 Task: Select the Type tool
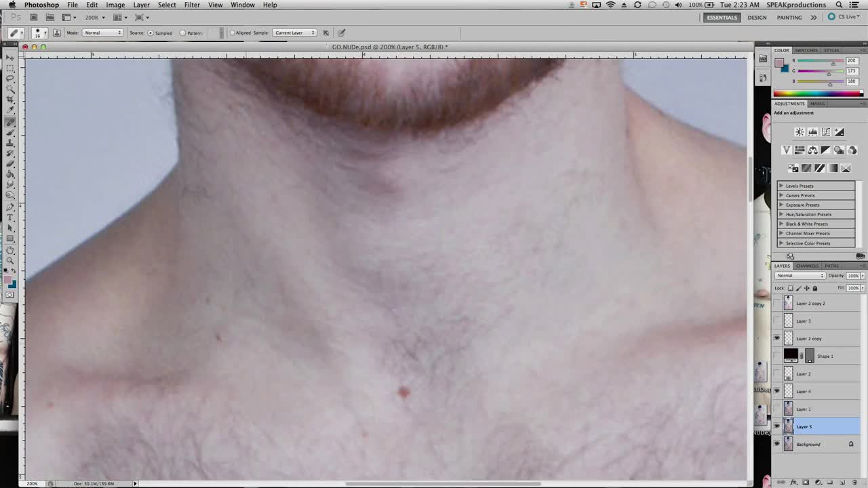click(x=10, y=217)
